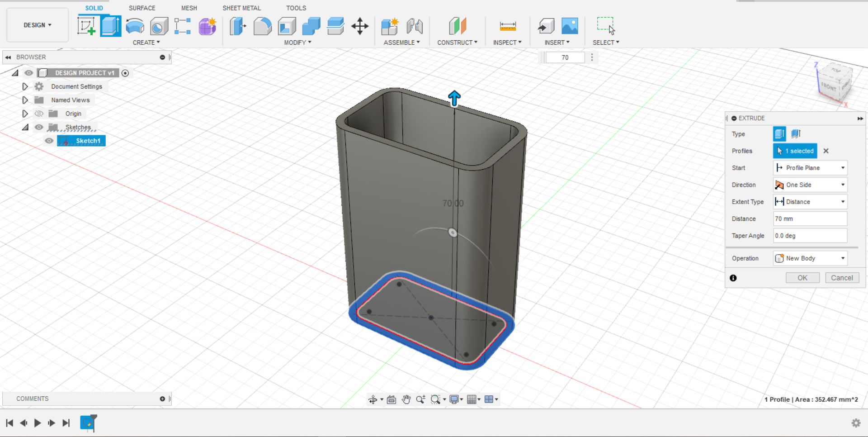
Task: Click the Distance 70 mm field
Action: coord(810,219)
